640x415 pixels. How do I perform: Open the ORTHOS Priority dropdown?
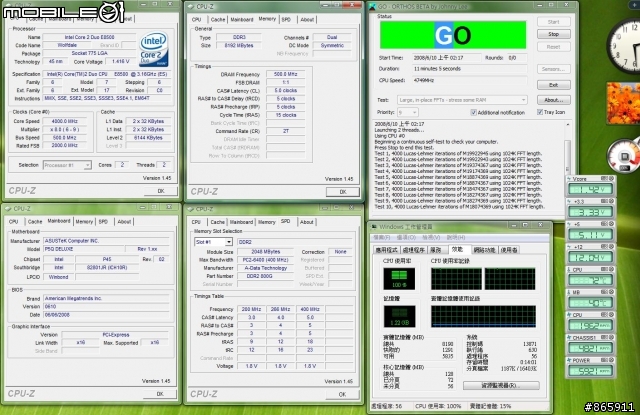(407, 112)
